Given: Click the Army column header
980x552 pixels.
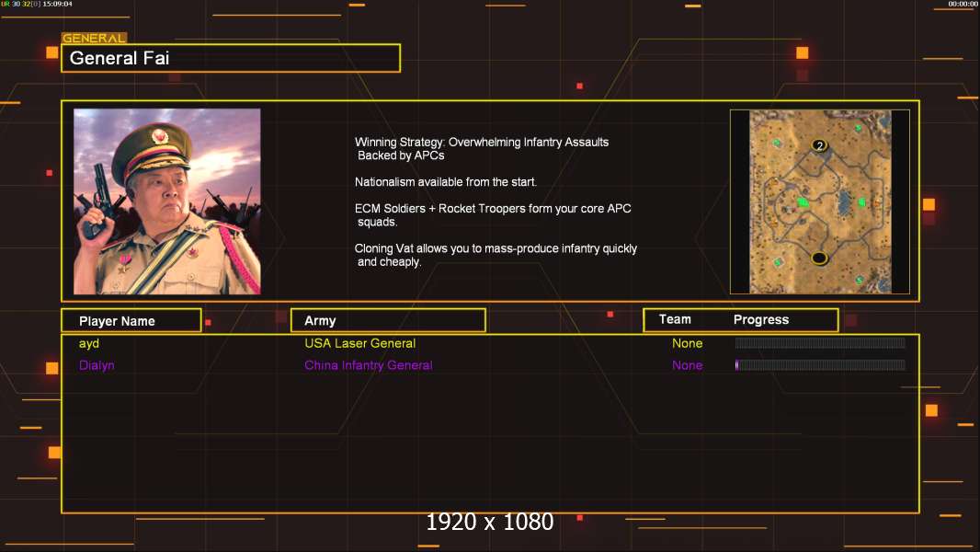Looking at the screenshot, I should pyautogui.click(x=388, y=321).
